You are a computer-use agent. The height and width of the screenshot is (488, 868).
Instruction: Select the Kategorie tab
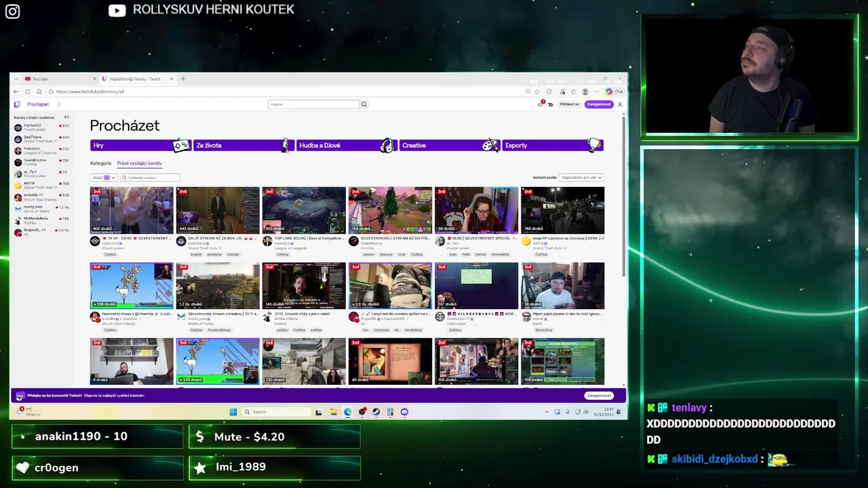(100, 163)
